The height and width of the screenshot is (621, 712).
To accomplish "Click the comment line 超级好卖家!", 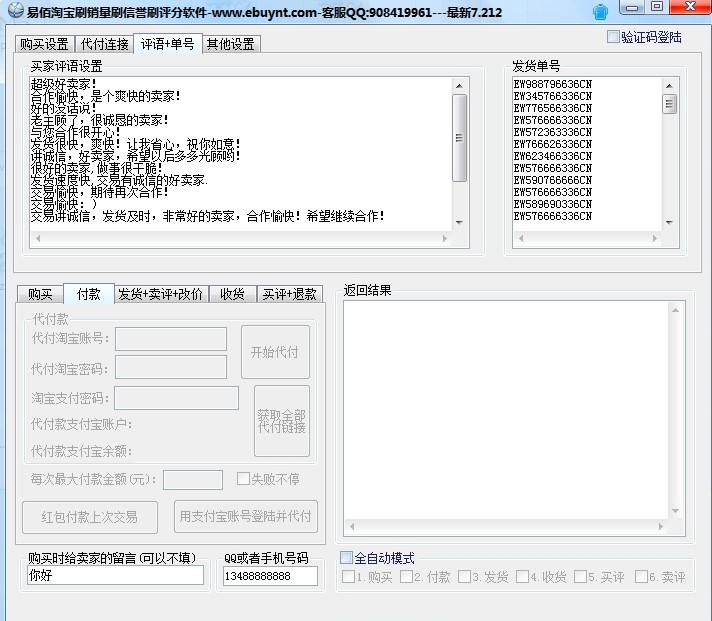I will point(64,84).
